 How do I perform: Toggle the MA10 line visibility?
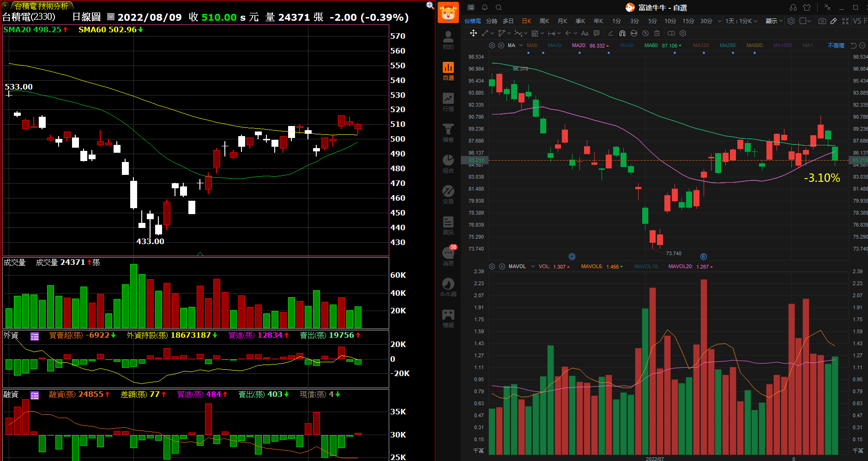[555, 45]
